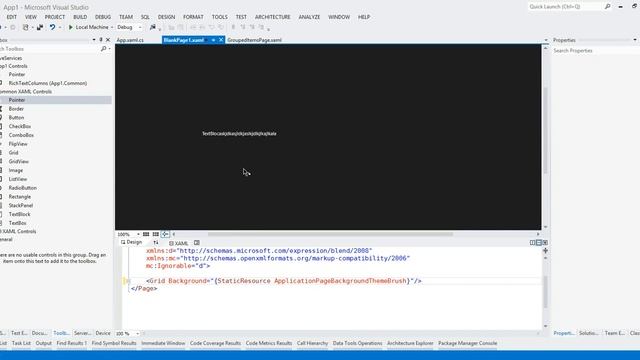Screen dimensions: 640x360
Task: Click the Quick Launch search magnifier icon
Action: pyautogui.click(x=607, y=7)
